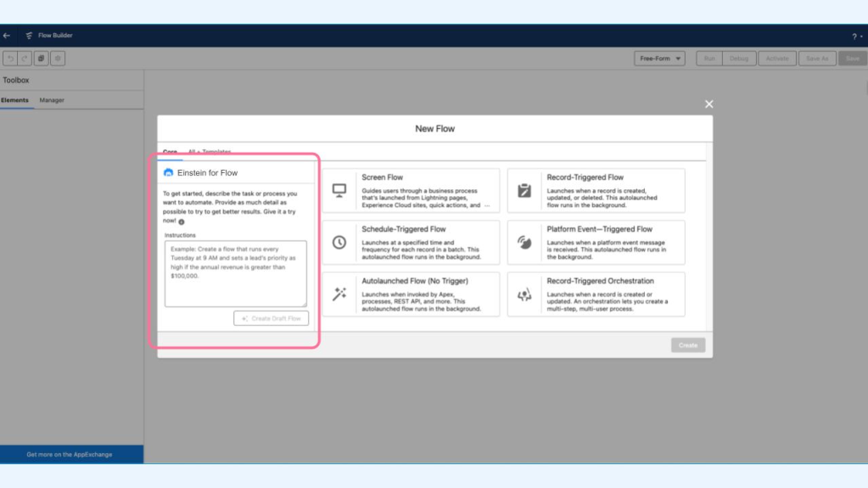This screenshot has width=868, height=488.
Task: Select the Schedule-Triggered Flow title
Action: [x=404, y=229]
